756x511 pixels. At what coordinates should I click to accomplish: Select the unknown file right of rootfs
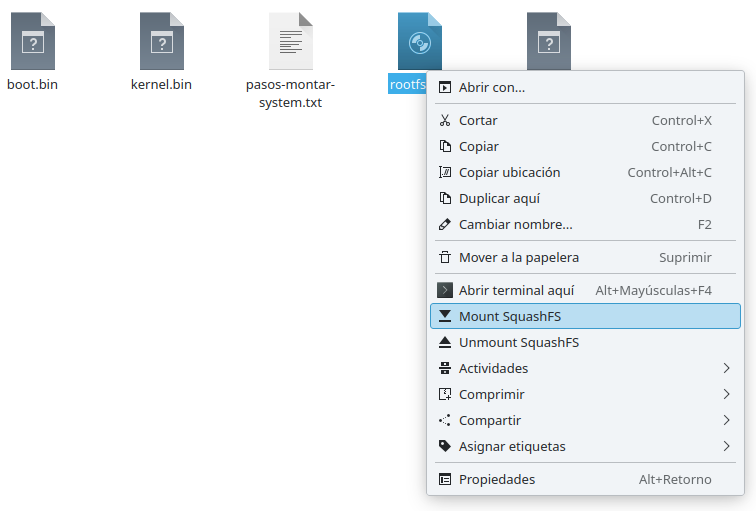tap(549, 40)
